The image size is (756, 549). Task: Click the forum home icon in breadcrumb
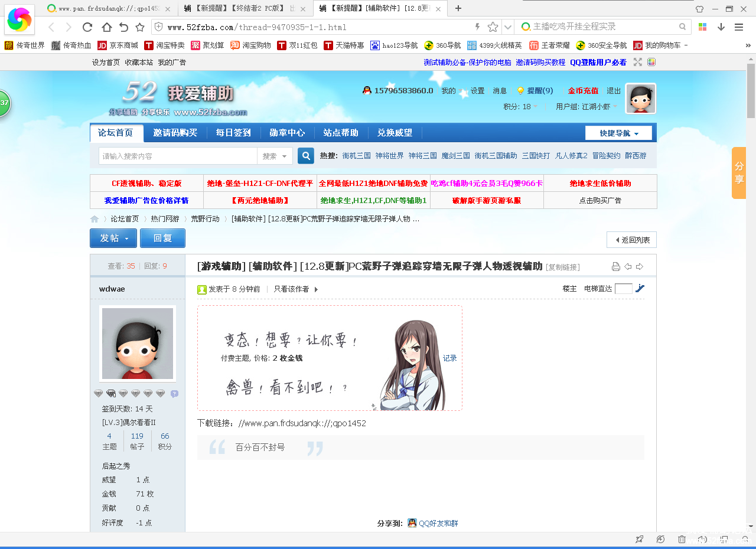pyautogui.click(x=94, y=219)
